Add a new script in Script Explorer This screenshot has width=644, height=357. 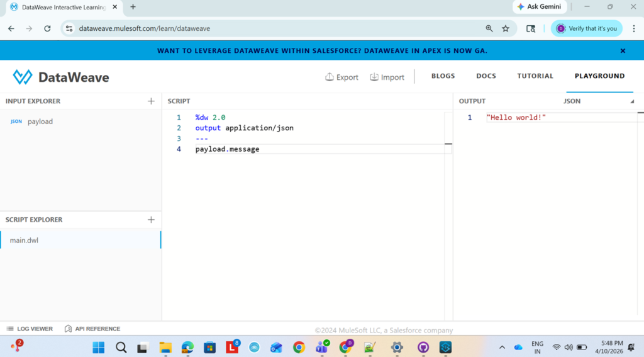[151, 220]
